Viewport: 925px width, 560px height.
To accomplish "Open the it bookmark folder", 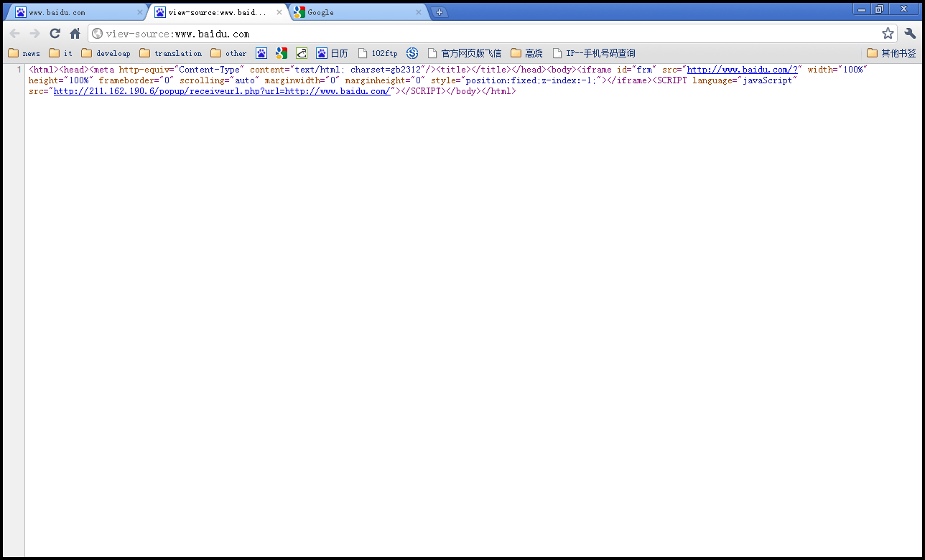I will [x=60, y=53].
